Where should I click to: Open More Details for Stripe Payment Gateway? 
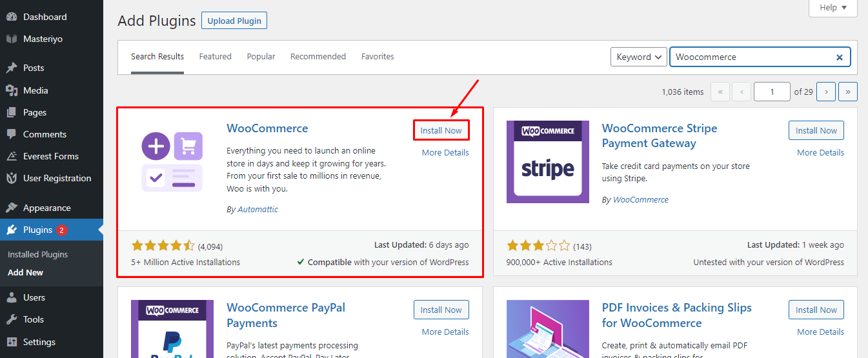pos(820,153)
